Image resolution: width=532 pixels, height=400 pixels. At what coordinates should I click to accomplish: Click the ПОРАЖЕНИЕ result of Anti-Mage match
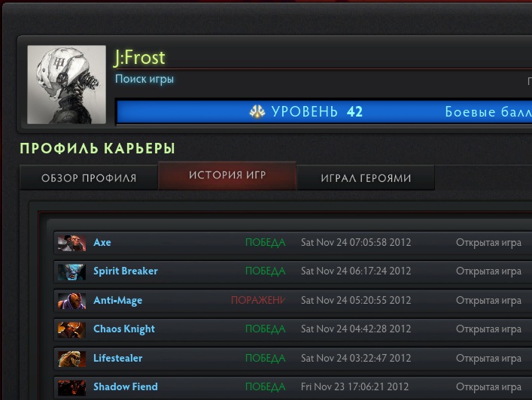click(x=258, y=300)
